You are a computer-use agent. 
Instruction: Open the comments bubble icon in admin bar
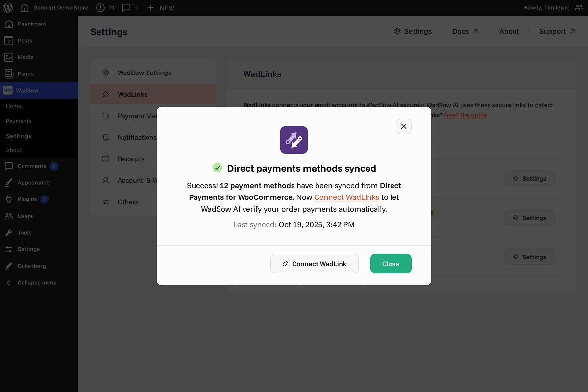126,8
